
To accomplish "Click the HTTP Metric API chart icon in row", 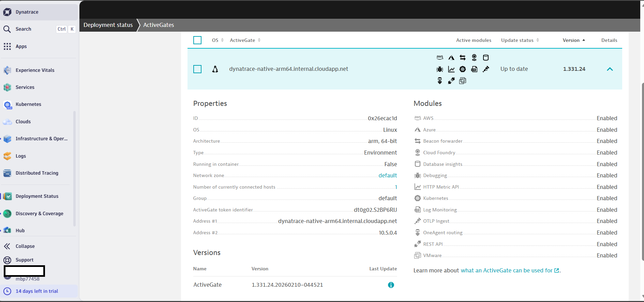I will (x=451, y=69).
